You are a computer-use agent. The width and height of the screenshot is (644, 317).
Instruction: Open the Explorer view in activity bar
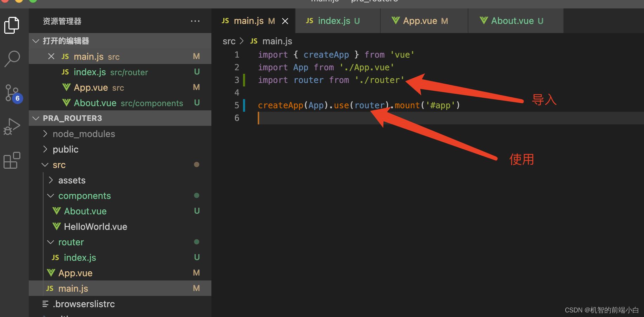[12, 25]
